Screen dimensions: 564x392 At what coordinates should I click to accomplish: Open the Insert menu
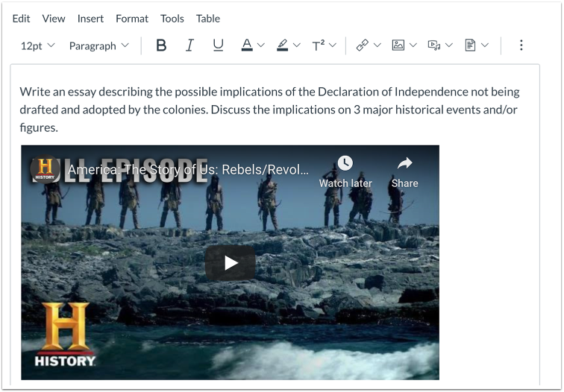[x=90, y=19]
